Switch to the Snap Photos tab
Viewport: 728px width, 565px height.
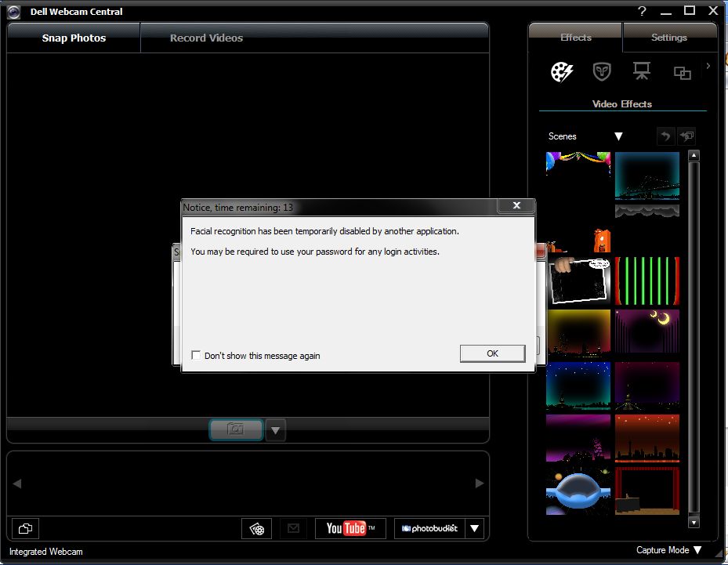pos(74,38)
